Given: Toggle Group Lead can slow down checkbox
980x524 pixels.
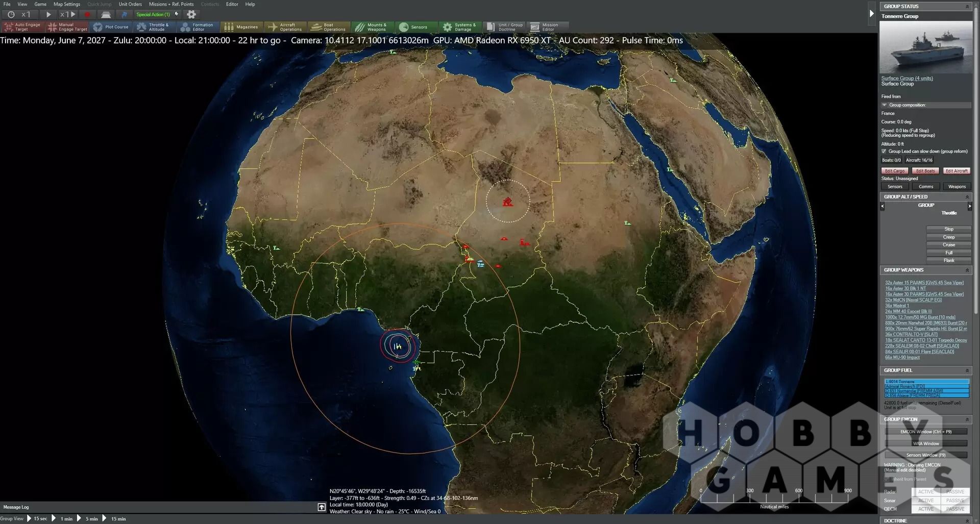Looking at the screenshot, I should pyautogui.click(x=884, y=151).
